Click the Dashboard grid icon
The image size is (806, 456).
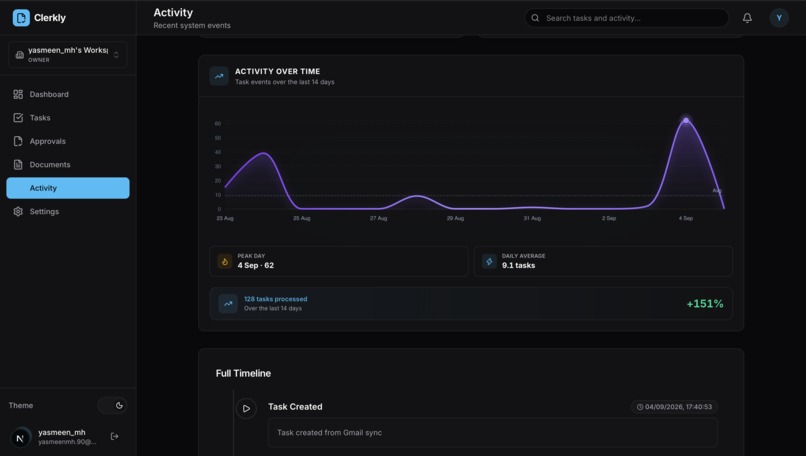(18, 94)
